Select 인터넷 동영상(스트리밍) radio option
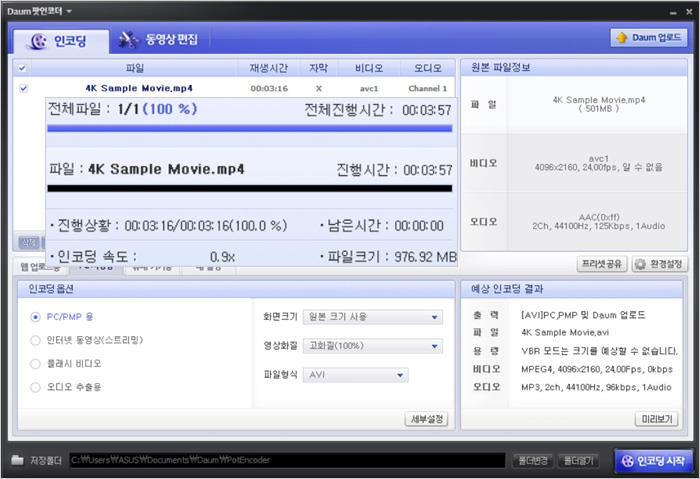The image size is (700, 479). (x=36, y=341)
